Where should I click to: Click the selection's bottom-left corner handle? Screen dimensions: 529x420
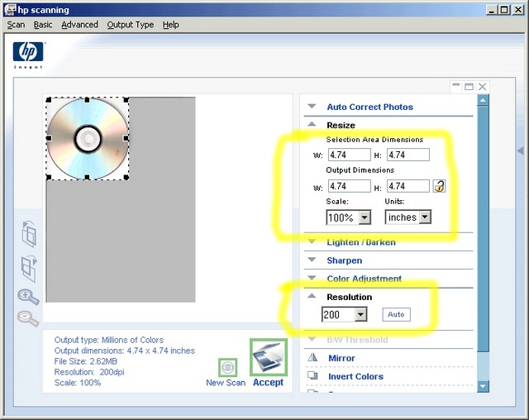pos(49,177)
